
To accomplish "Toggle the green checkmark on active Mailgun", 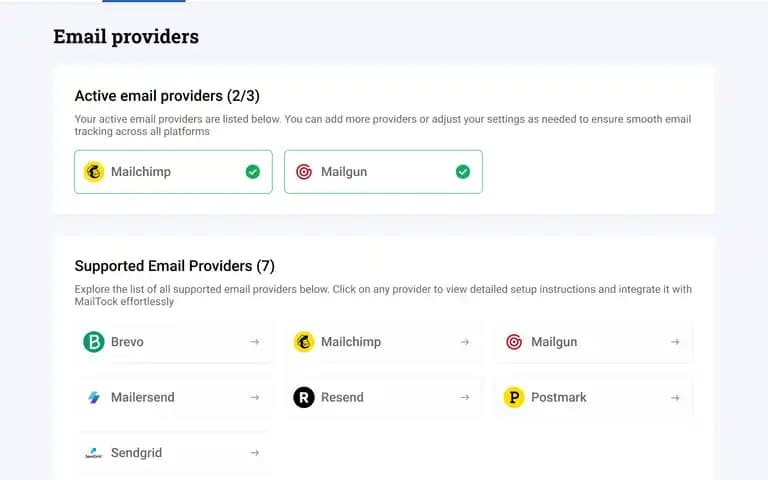I will pyautogui.click(x=463, y=172).
